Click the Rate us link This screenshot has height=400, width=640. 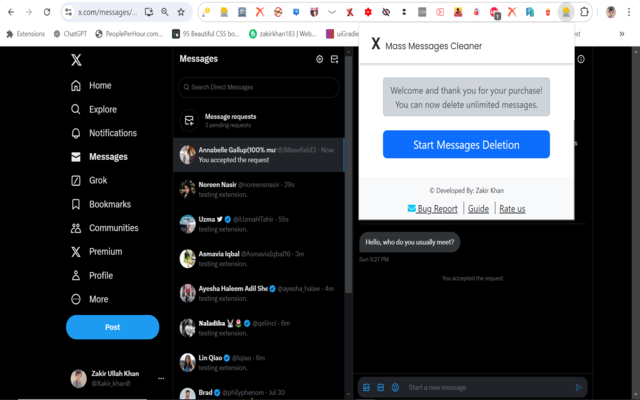(512, 209)
